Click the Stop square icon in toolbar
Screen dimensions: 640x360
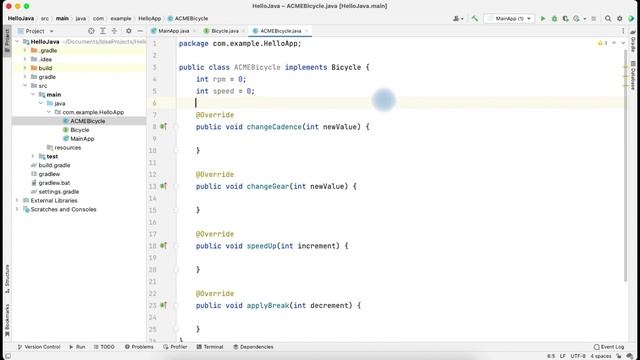coord(594,18)
